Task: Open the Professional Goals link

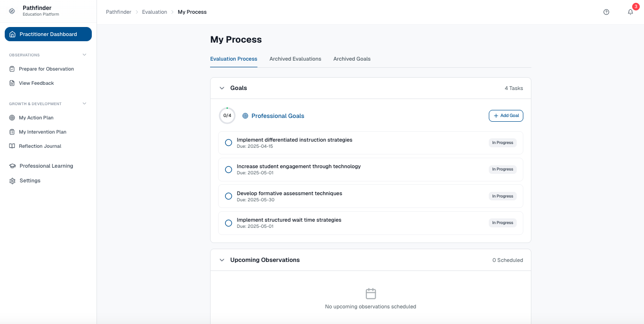Action: 278,116
